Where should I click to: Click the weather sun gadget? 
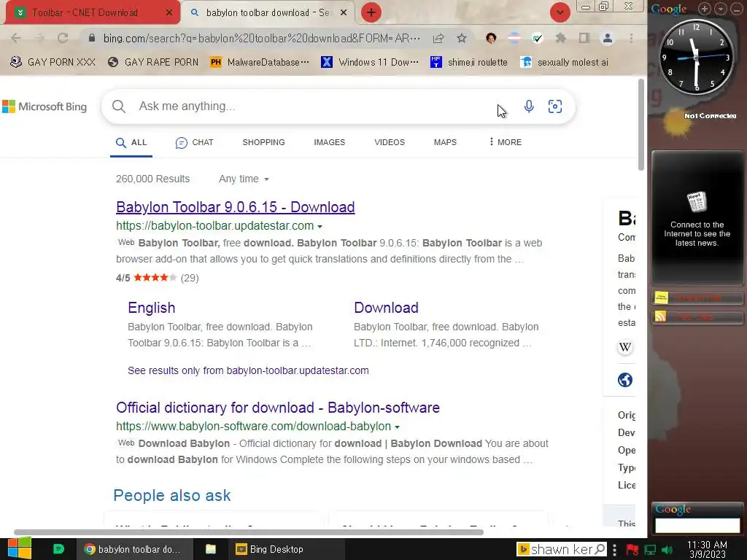[676, 122]
